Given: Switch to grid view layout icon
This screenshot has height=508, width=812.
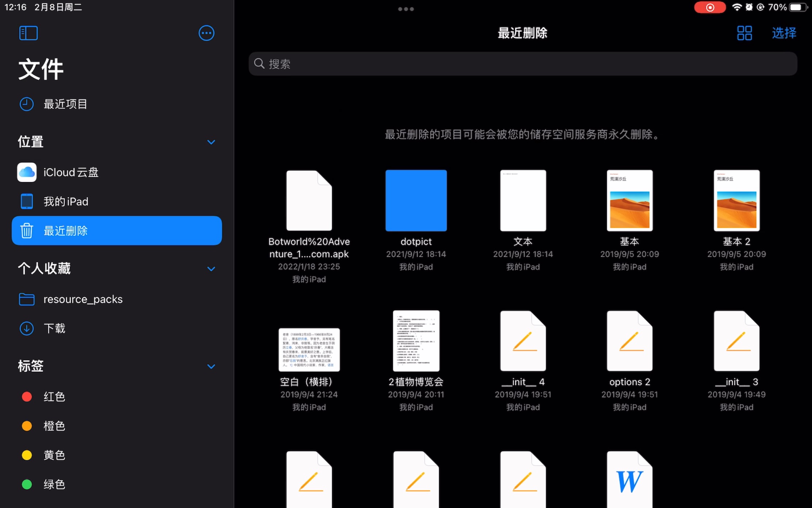Looking at the screenshot, I should point(744,33).
